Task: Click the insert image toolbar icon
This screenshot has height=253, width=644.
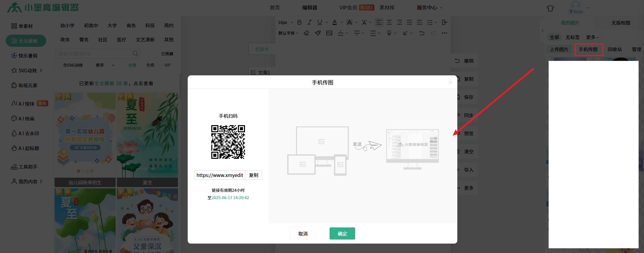Action: point(329,33)
